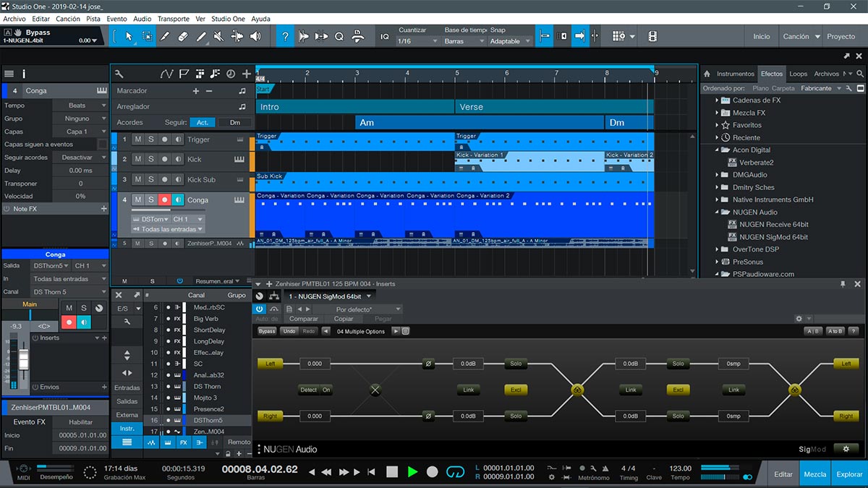This screenshot has width=868, height=488.
Task: Add a new track with plus icon
Action: [247, 74]
